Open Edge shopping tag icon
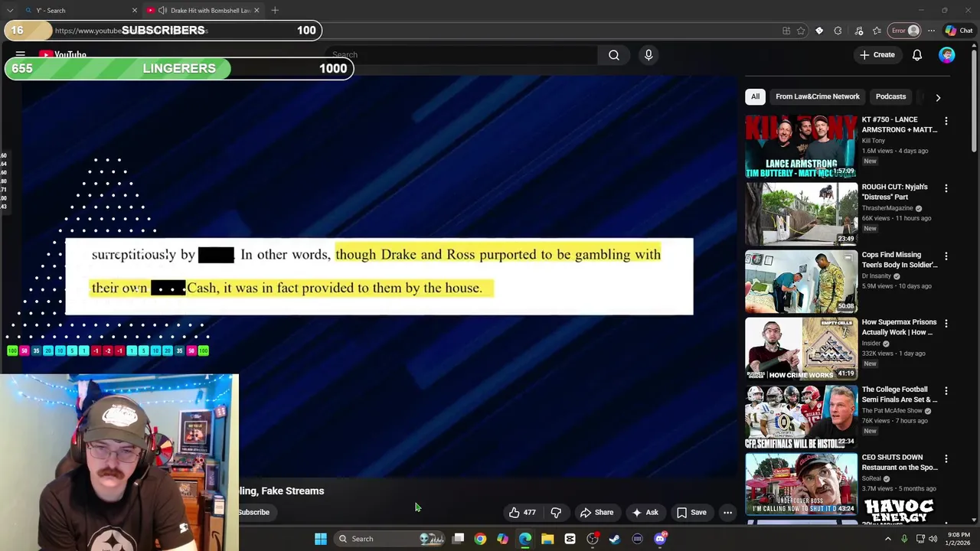Viewport: 980px width, 551px height. click(819, 31)
